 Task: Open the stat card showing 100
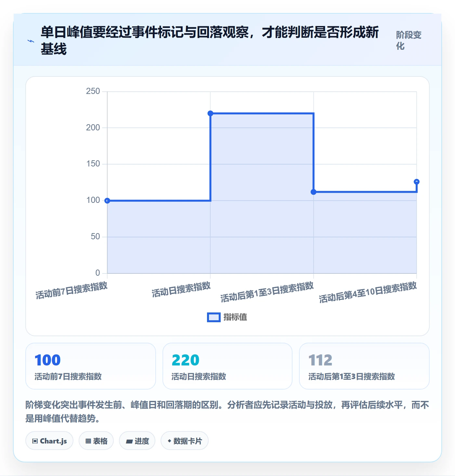(x=91, y=366)
